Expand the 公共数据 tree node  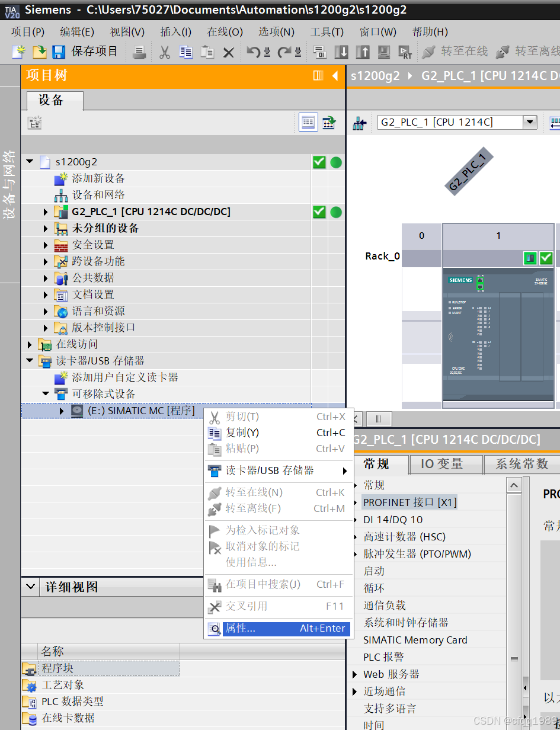coord(46,278)
